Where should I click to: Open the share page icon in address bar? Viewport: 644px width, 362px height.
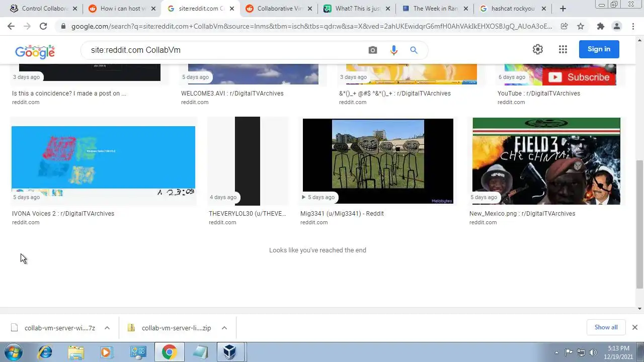click(x=564, y=26)
